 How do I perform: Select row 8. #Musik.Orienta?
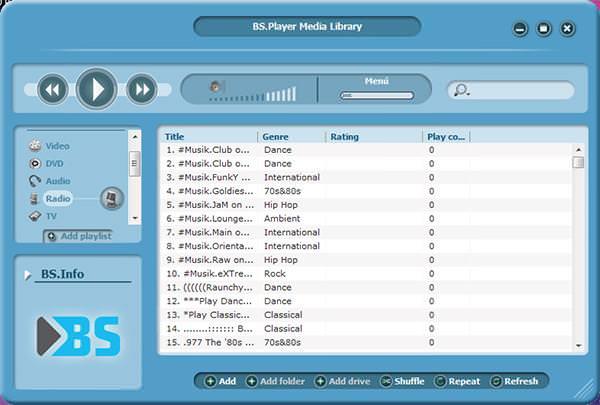365,246
